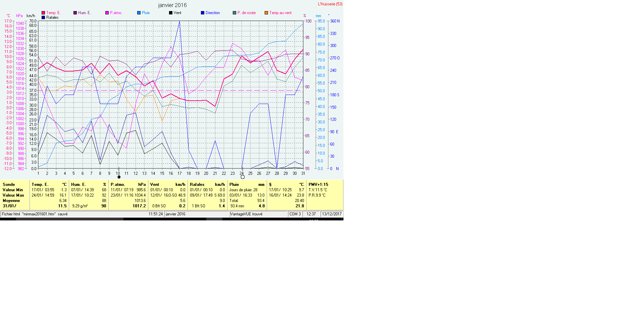Screen dimensions: 644x313
Task: Select the 'Vent' legend label
Action: 177,13
